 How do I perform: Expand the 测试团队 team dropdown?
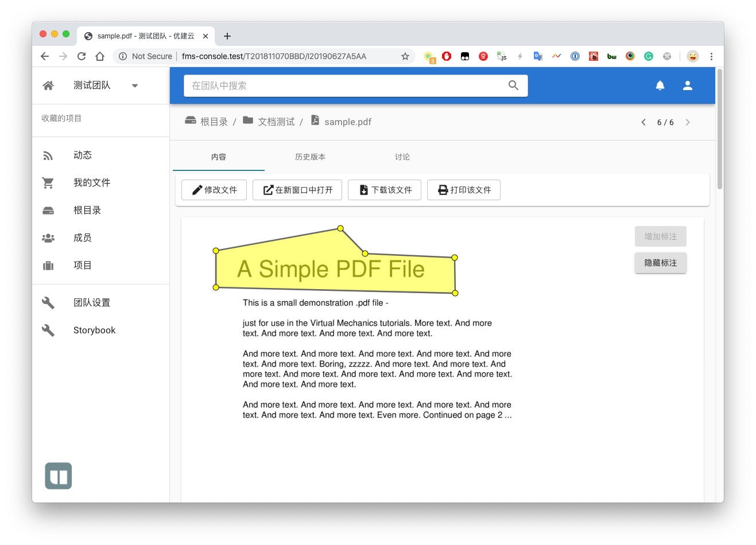(x=135, y=85)
